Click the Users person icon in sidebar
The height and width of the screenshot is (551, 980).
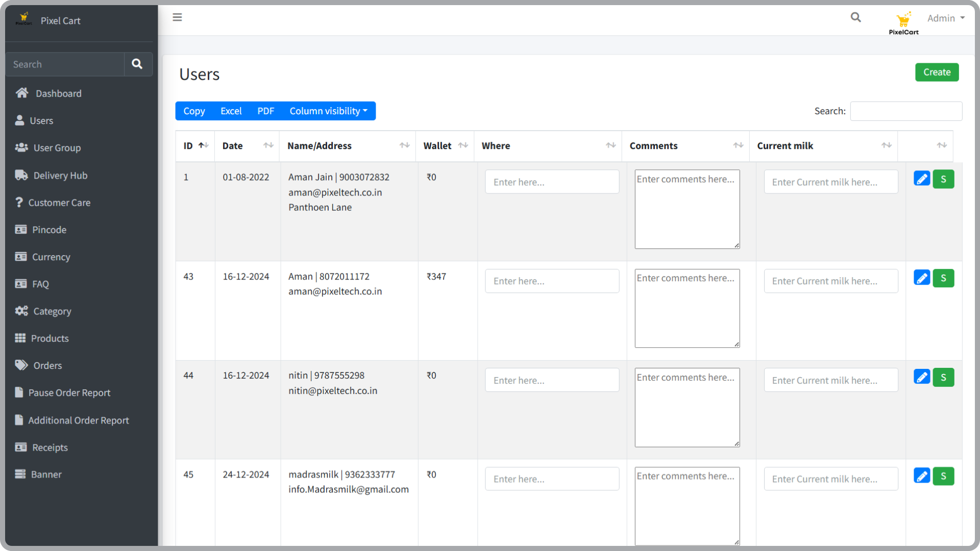point(19,120)
